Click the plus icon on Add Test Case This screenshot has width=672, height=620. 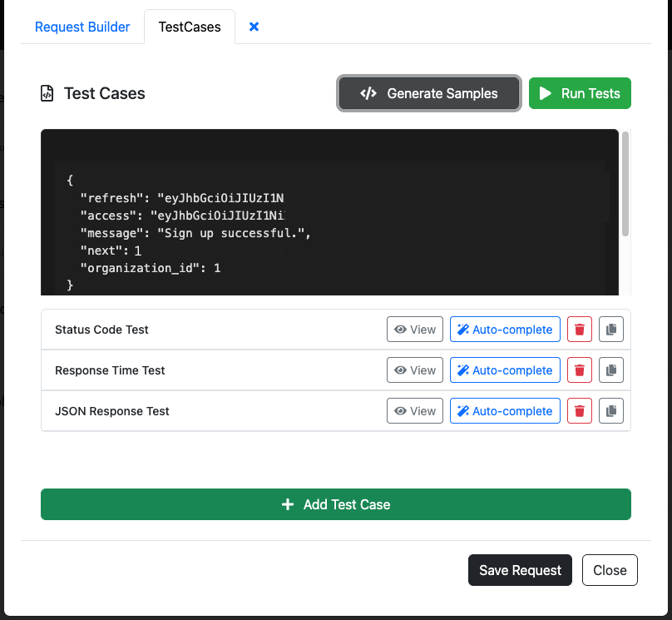coord(288,504)
